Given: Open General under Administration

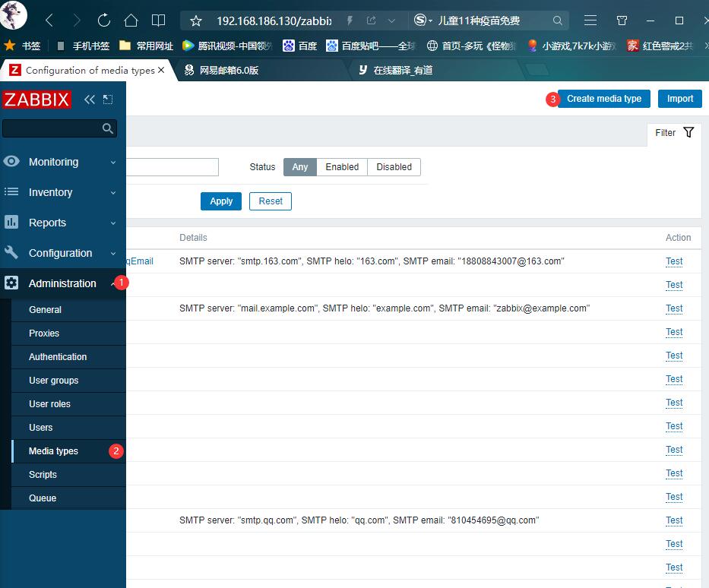Looking at the screenshot, I should click(x=68, y=310).
